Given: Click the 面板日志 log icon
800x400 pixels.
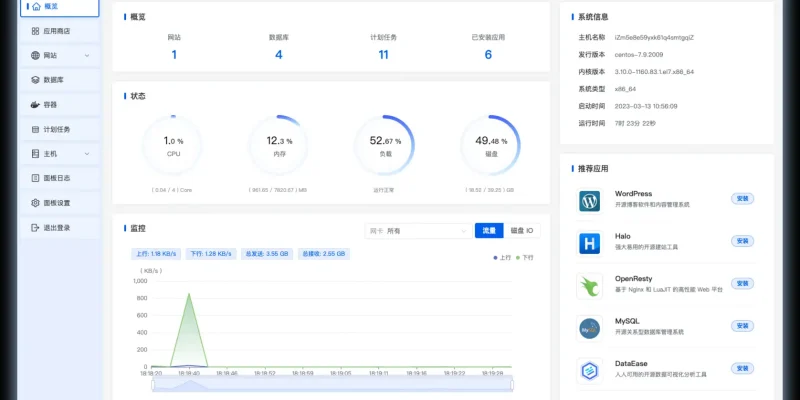Looking at the screenshot, I should (35, 178).
